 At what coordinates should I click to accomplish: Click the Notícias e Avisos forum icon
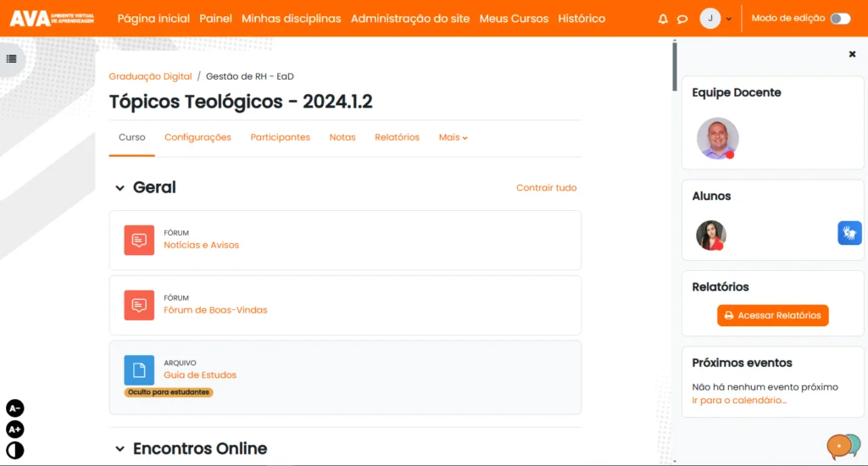tap(139, 240)
